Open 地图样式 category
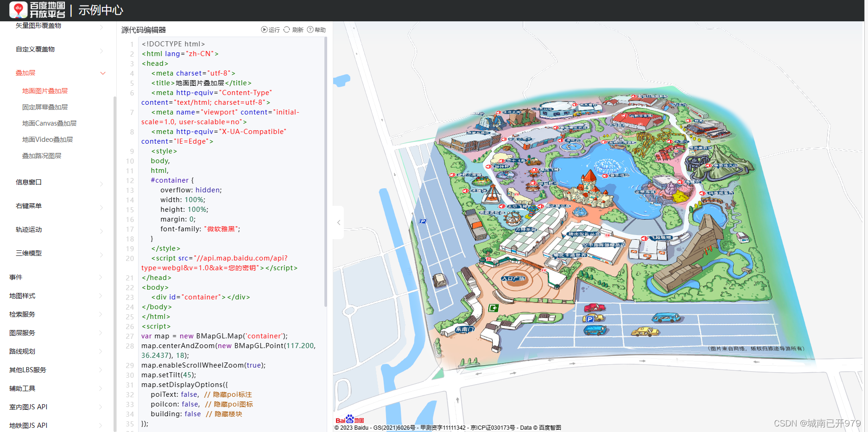868x432 pixels. [22, 296]
